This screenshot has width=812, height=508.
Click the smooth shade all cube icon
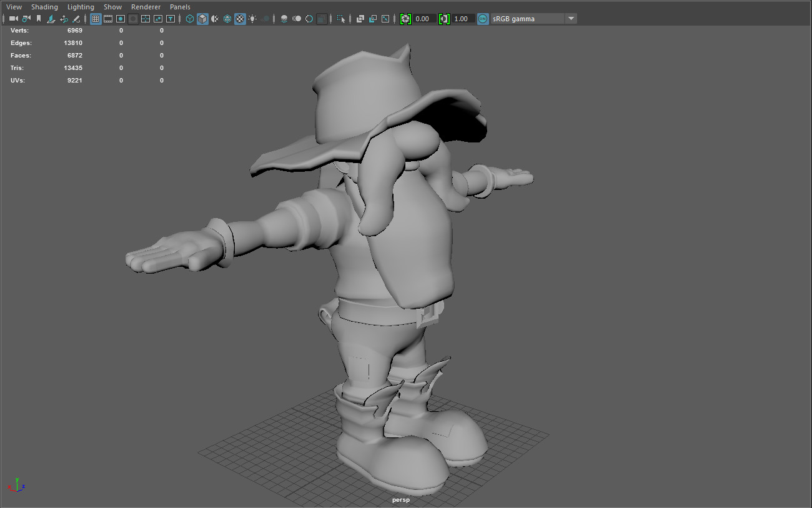pyautogui.click(x=202, y=19)
